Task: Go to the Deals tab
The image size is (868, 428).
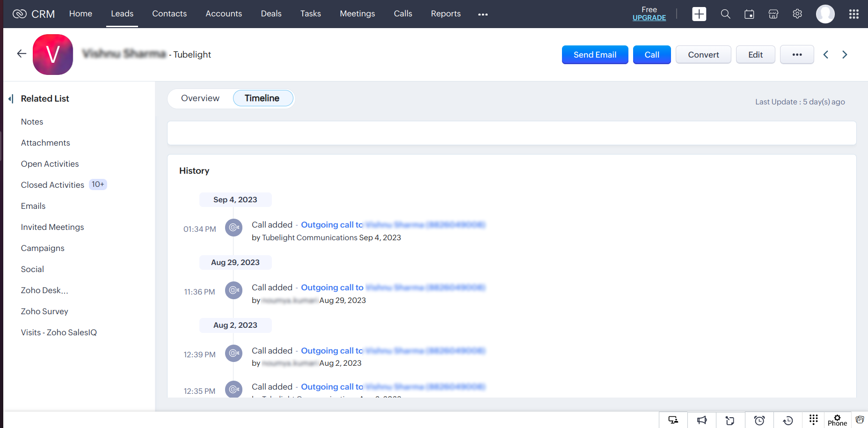Action: click(271, 14)
